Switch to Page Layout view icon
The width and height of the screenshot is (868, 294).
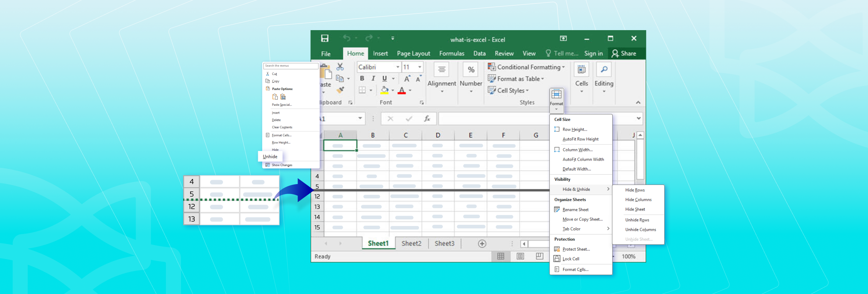[520, 256]
